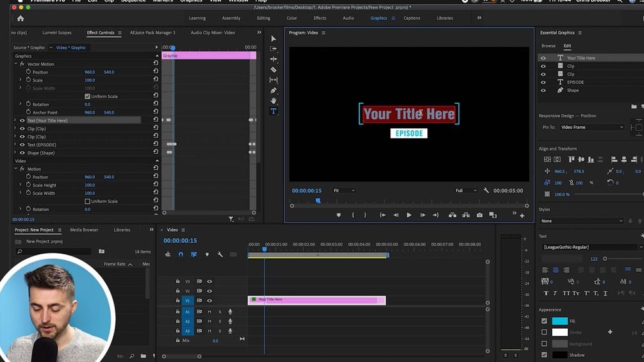The width and height of the screenshot is (644, 362).
Task: Click the Project panel search field
Action: [53, 251]
